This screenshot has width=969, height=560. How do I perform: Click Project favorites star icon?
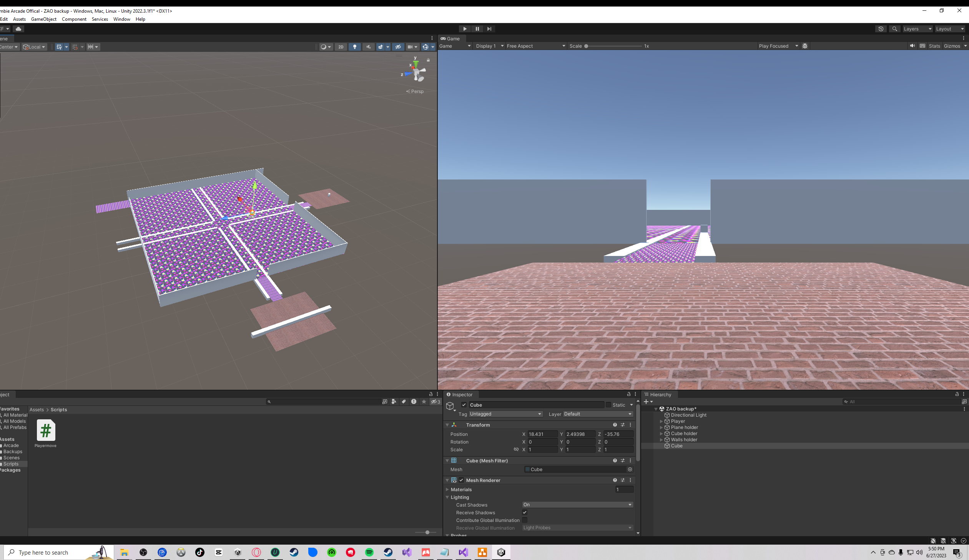pos(424,402)
